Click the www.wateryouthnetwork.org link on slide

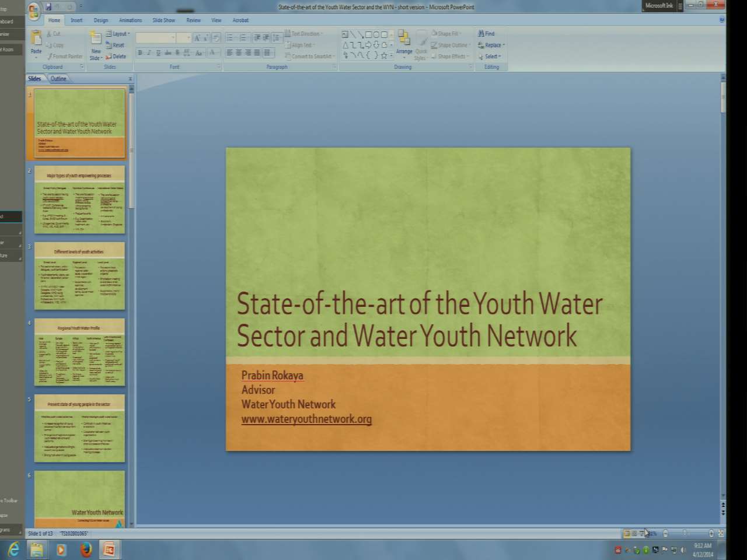pos(306,419)
